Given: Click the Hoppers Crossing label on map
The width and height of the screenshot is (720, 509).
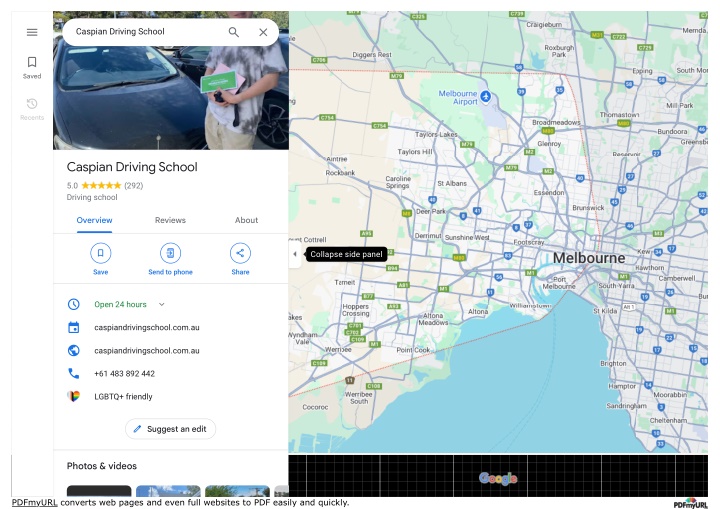Looking at the screenshot, I should pos(355,310).
